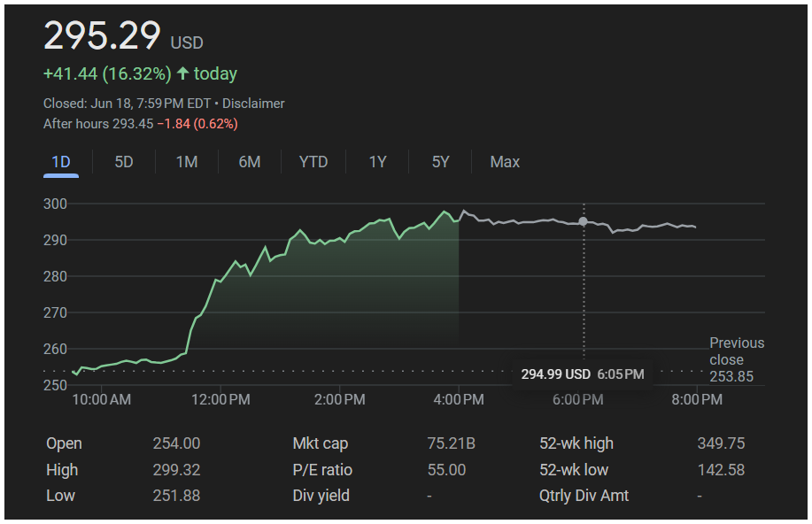Open the Disclaimer link
Screen dimensions: 812x524
253,104
